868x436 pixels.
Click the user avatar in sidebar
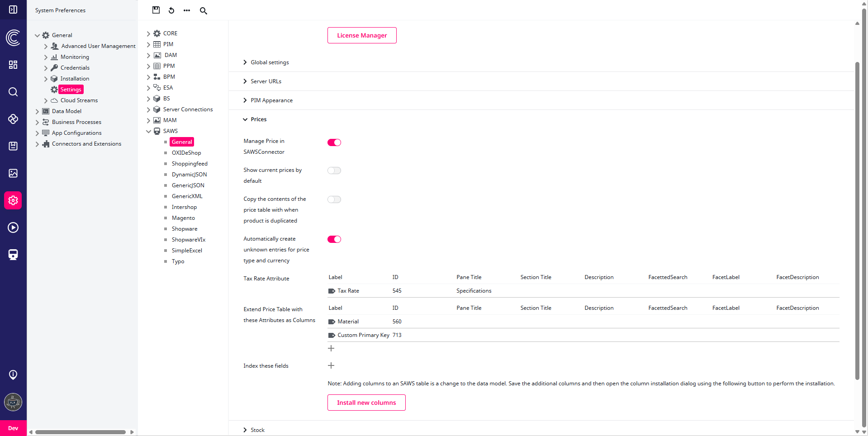[x=13, y=402]
